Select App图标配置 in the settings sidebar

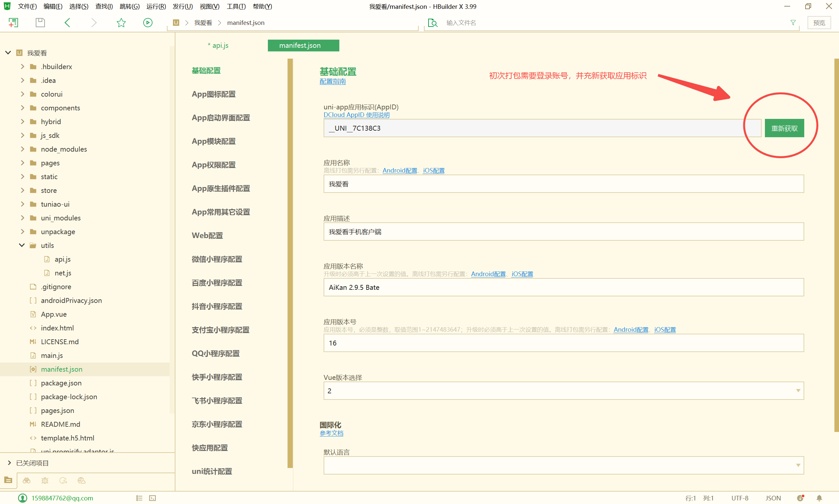tap(213, 94)
